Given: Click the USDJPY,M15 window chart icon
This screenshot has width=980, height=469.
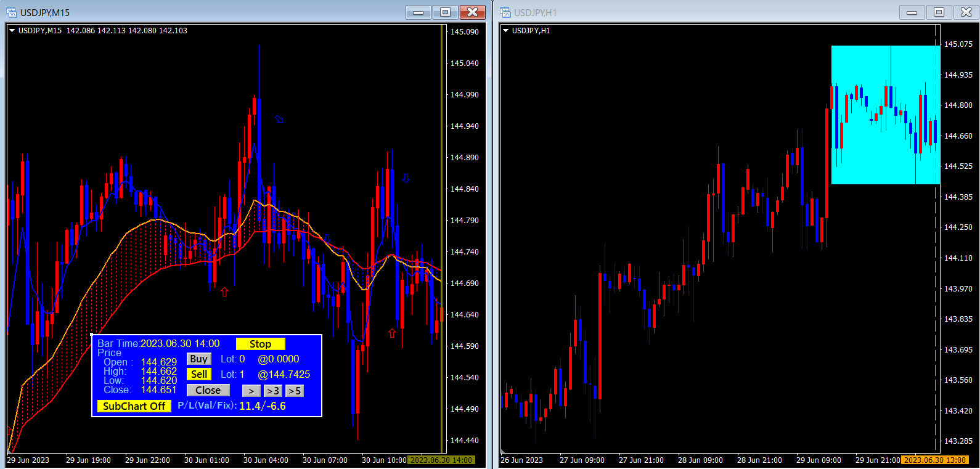Looking at the screenshot, I should [11, 12].
